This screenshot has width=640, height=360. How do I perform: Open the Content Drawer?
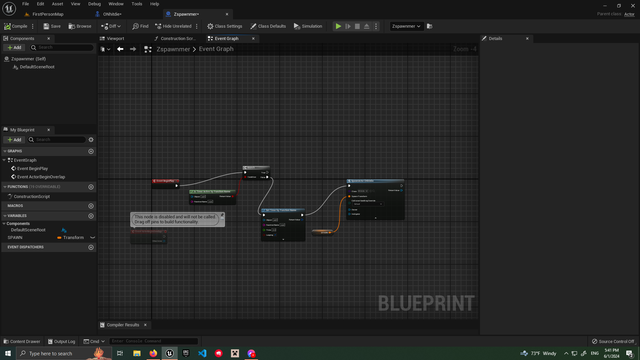click(22, 341)
